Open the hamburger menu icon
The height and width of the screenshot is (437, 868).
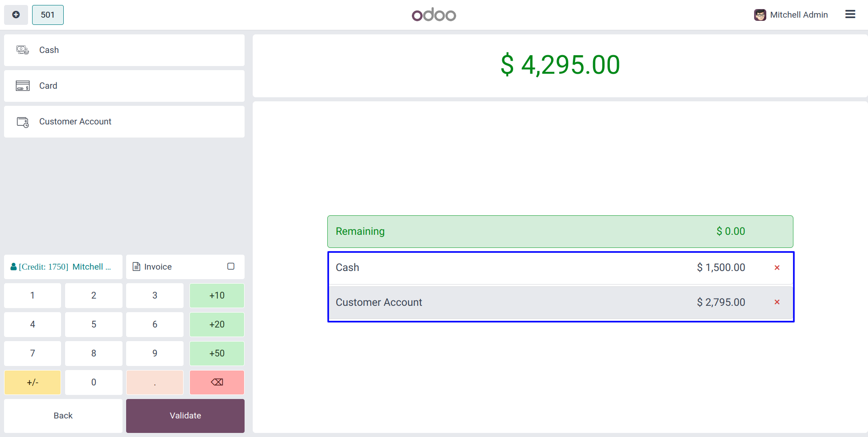[850, 14]
